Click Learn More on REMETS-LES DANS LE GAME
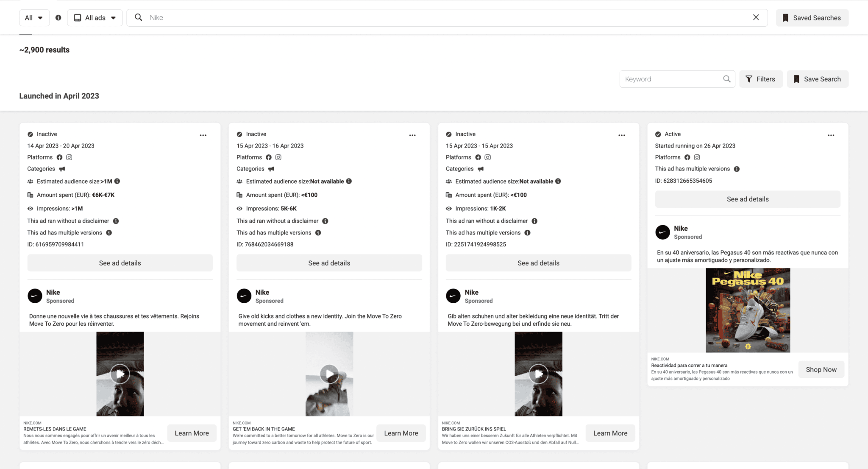 click(x=192, y=433)
